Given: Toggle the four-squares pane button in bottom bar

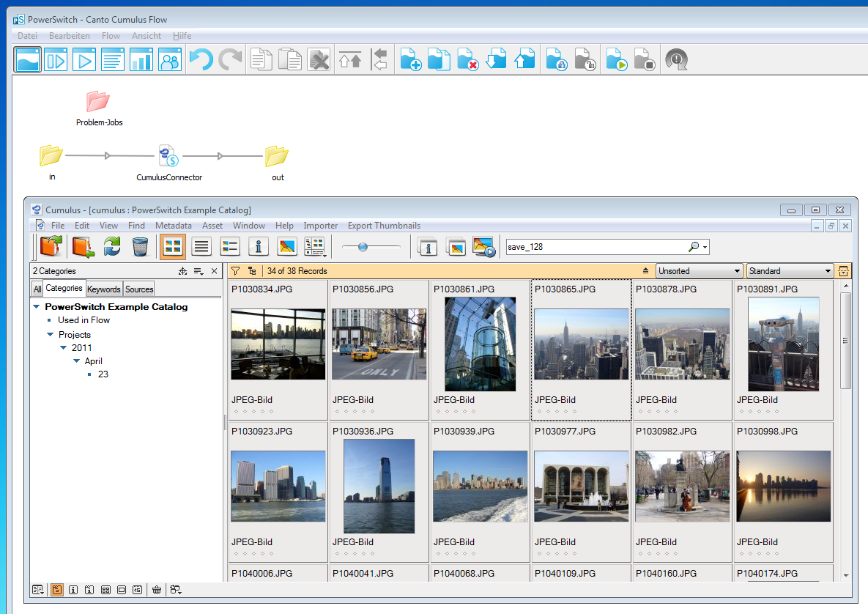Looking at the screenshot, I should [x=105, y=590].
